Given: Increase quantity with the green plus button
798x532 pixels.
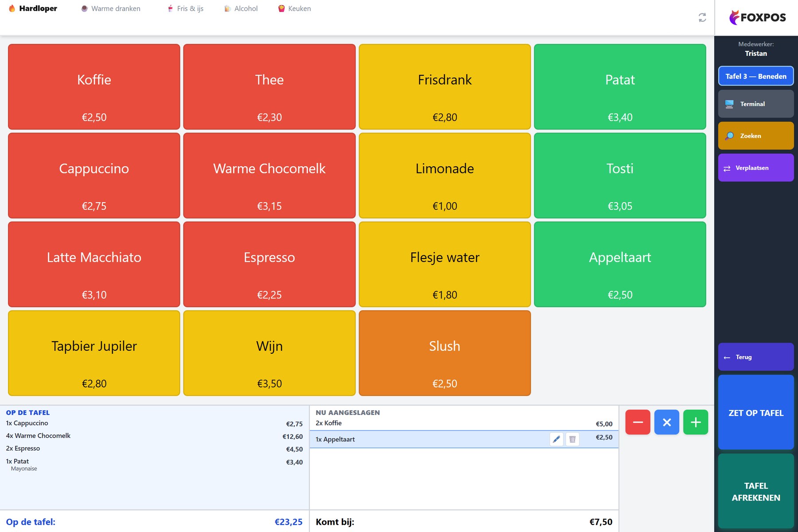Looking at the screenshot, I should click(696, 422).
